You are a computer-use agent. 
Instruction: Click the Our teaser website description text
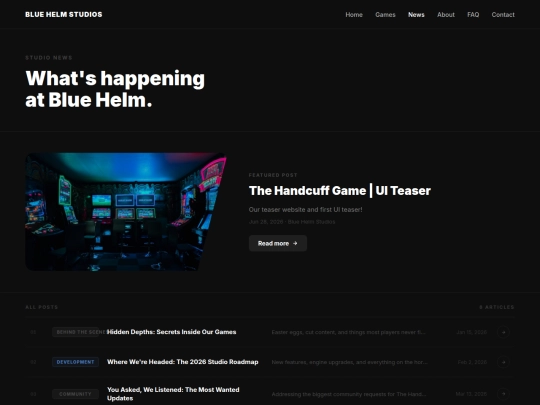click(x=305, y=209)
